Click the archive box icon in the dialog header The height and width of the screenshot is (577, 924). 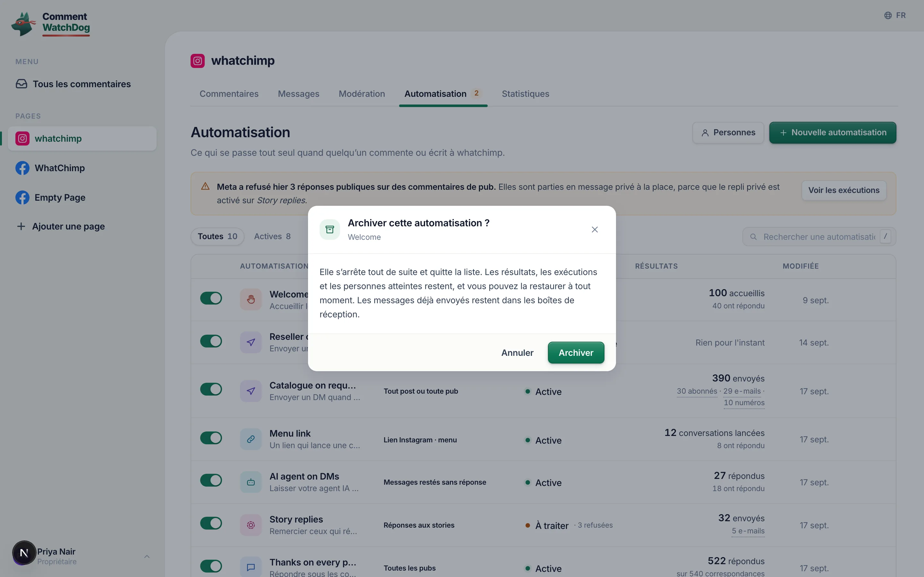(x=329, y=229)
